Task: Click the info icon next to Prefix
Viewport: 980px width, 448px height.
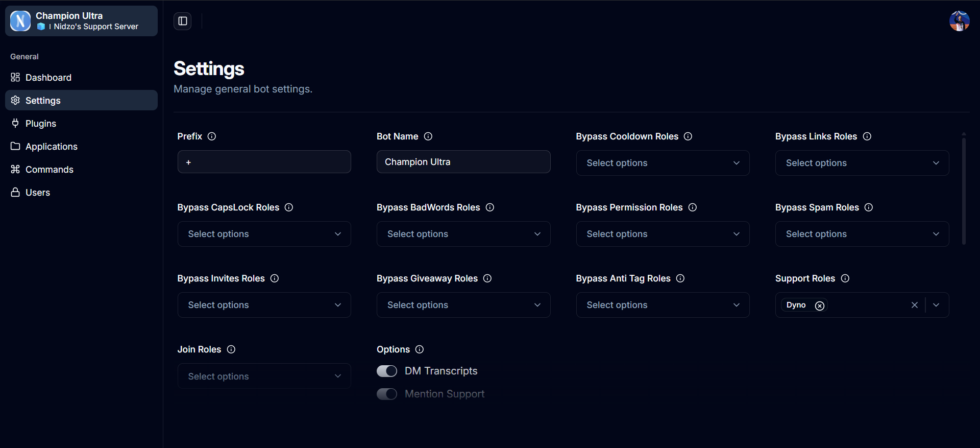Action: pos(212,136)
